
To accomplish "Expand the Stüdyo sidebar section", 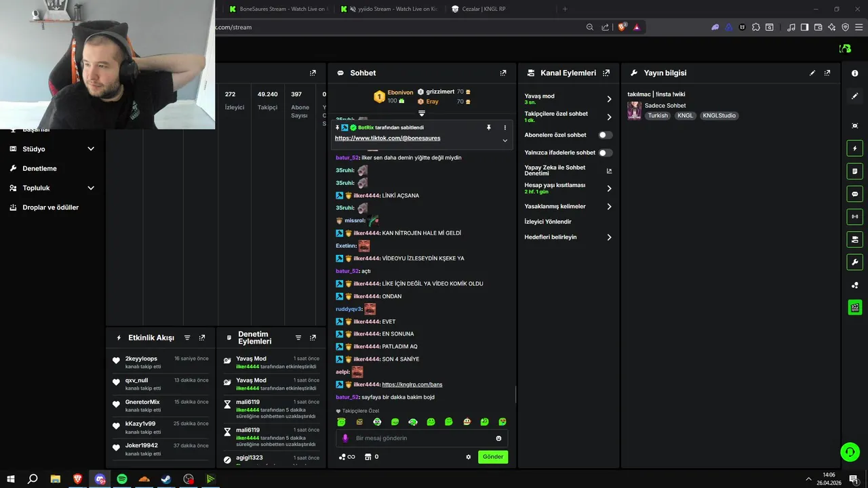I will (x=91, y=149).
